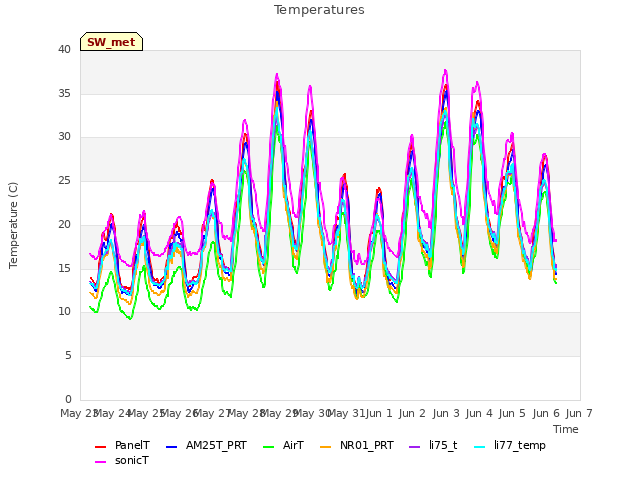Screen dimensions: 640x480
Task: Click the 10 y-axis tick label
Action: point(64,311)
